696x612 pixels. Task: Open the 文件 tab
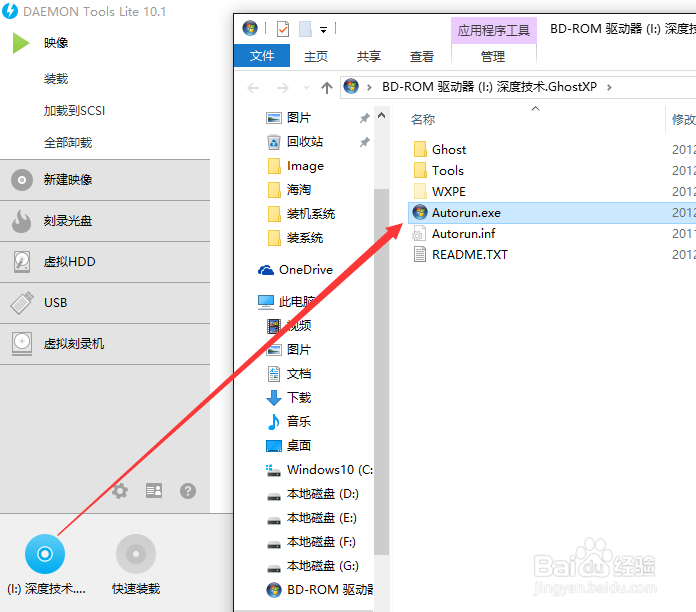click(x=262, y=56)
